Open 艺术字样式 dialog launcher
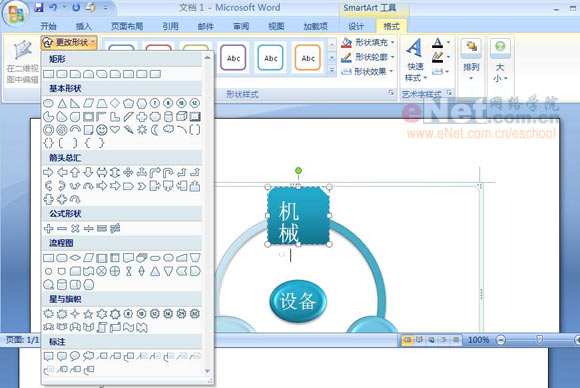The image size is (580, 388). 449,93
